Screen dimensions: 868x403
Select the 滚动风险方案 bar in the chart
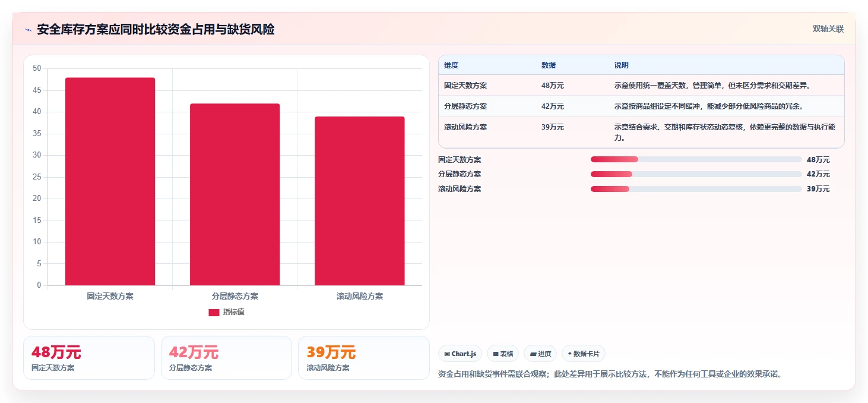(360, 201)
